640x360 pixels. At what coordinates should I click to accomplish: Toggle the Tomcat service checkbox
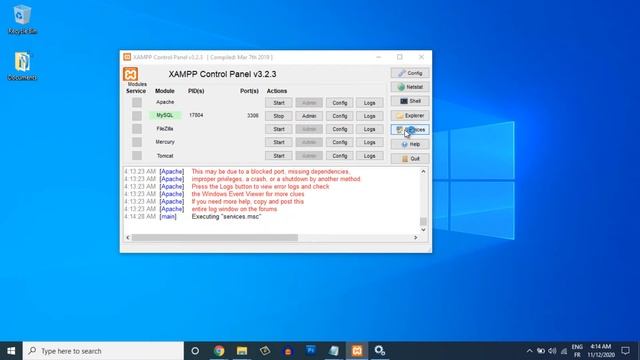(137, 156)
